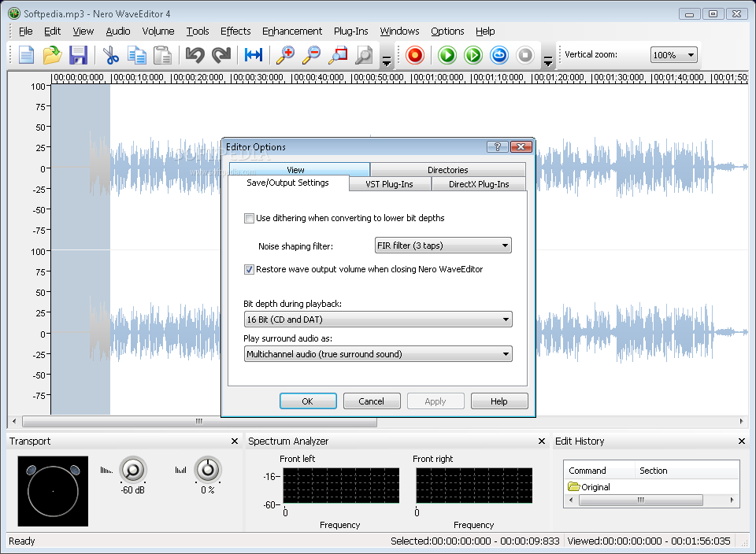Enable dithering when converting bit depths
Image resolution: width=756 pixels, height=554 pixels.
pyautogui.click(x=250, y=218)
